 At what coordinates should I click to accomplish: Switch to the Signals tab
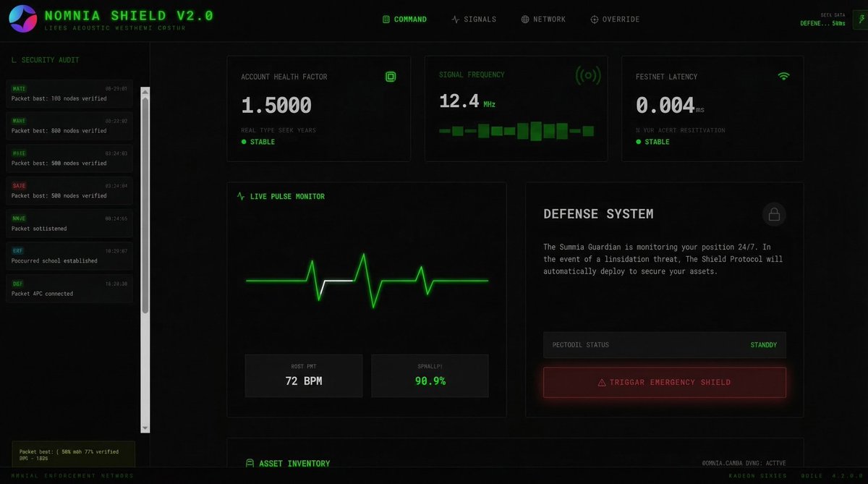(x=474, y=20)
